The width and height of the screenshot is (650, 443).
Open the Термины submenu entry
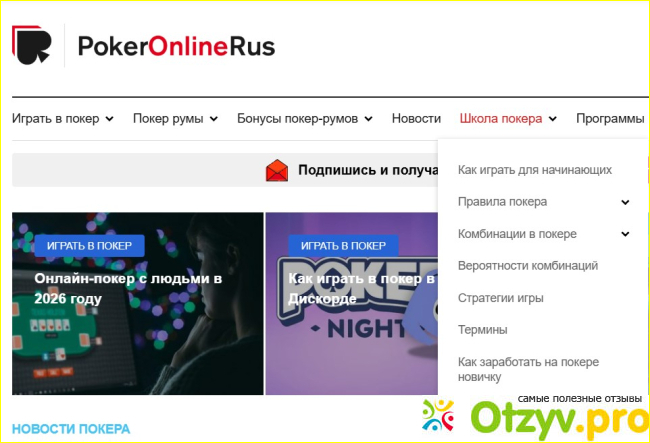click(483, 330)
